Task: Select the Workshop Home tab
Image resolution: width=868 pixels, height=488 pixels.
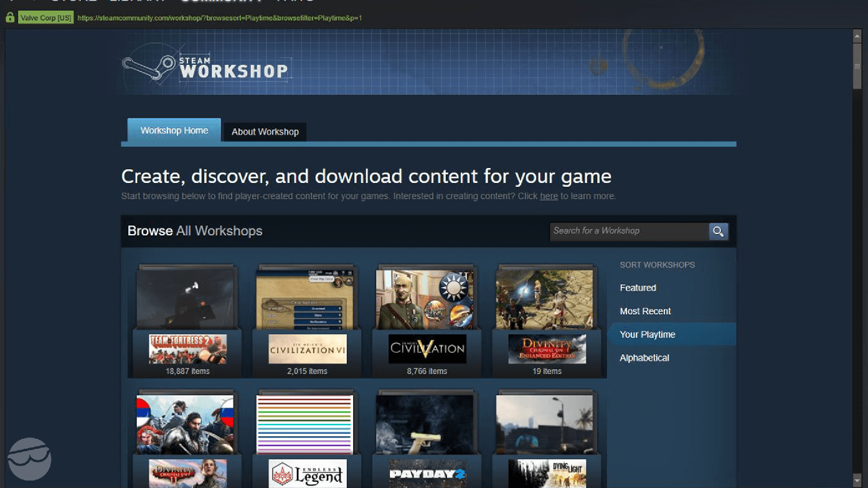Action: click(x=174, y=131)
